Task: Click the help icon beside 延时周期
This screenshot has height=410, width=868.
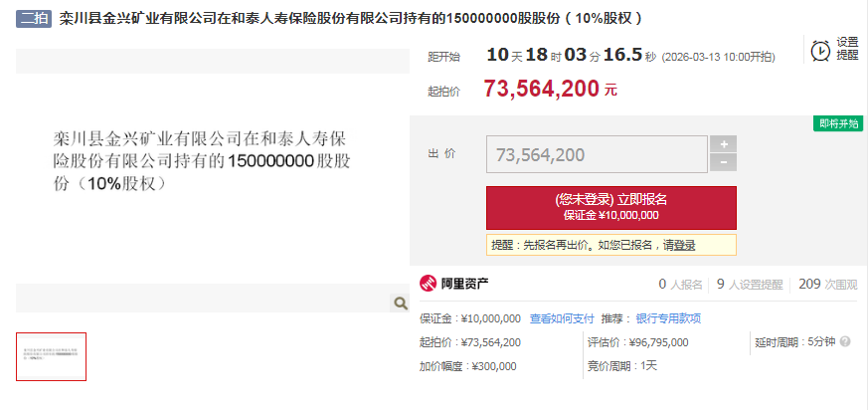Action: point(845,342)
